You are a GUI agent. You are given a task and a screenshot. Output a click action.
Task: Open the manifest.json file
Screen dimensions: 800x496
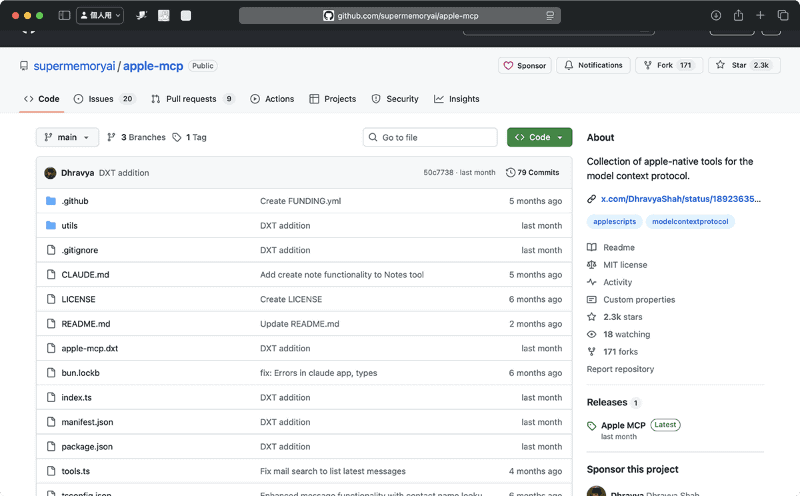87,422
